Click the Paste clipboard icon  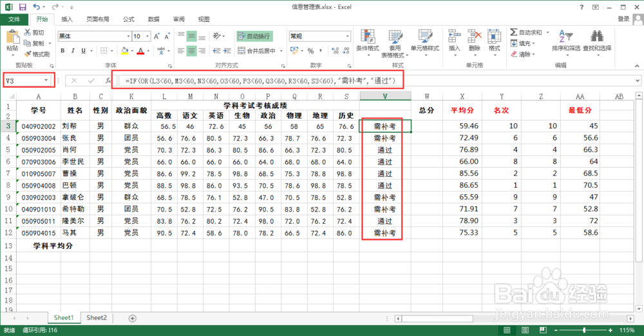point(12,37)
